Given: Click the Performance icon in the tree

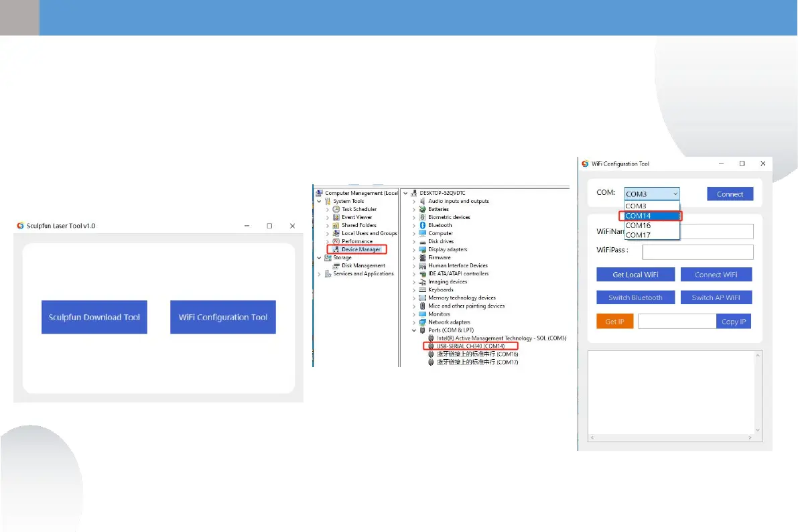Looking at the screenshot, I should point(336,241).
